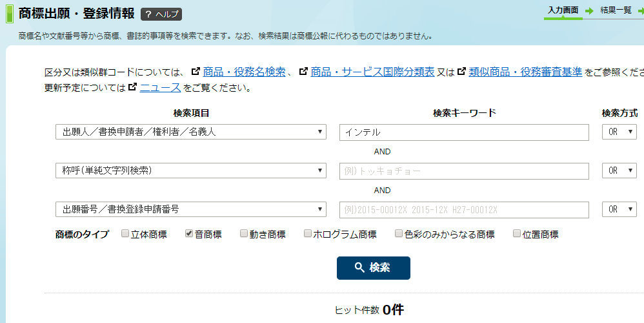Click the magnifier 検索 button
Image resolution: width=644 pixels, height=323 pixels.
pyautogui.click(x=374, y=268)
